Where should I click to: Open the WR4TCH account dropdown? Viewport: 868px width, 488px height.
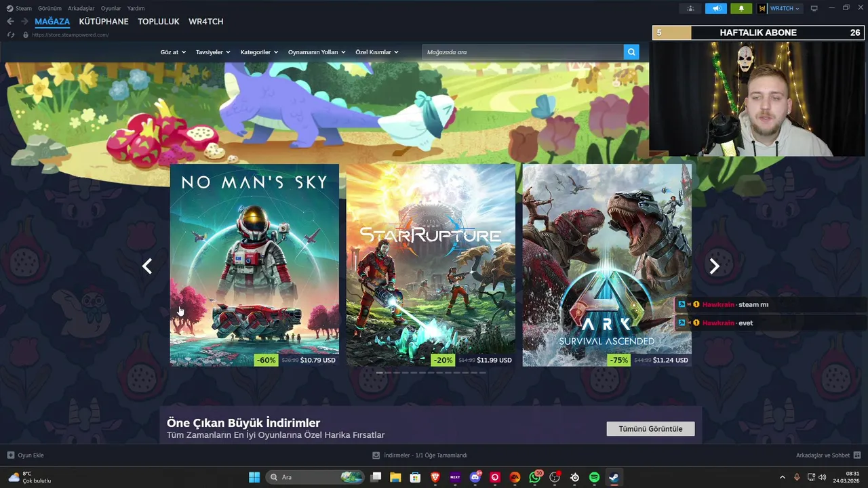tap(785, 8)
